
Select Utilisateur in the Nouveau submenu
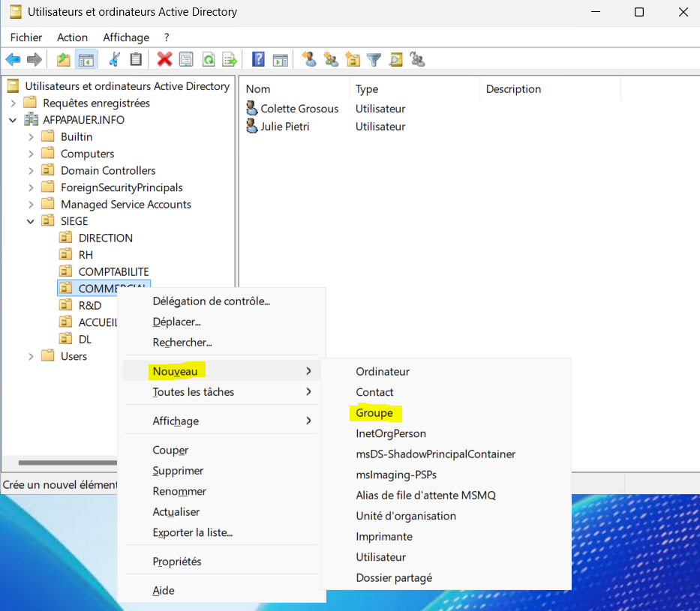(380, 557)
